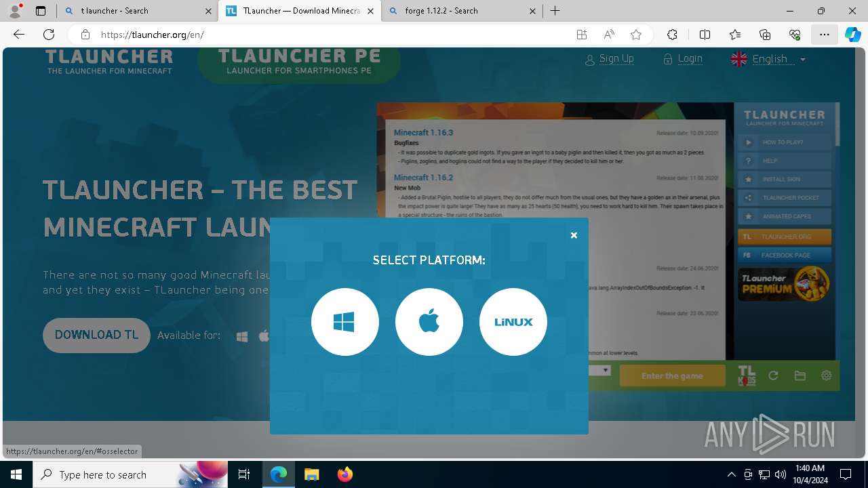Open Collections panel
The width and height of the screenshot is (868, 488).
coord(765,35)
